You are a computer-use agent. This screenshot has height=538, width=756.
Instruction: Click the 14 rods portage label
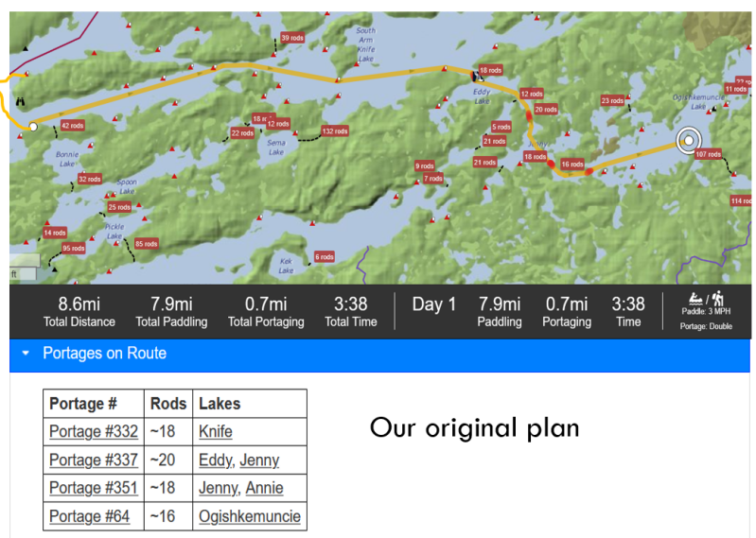tap(55, 233)
